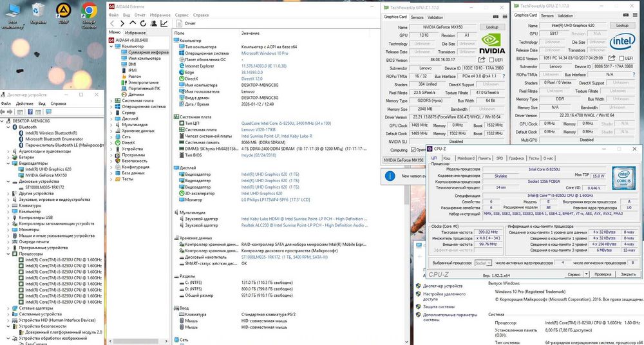Switch to Mainboard tab in CPU-Z
The width and height of the screenshot is (644, 345).
pyautogui.click(x=466, y=158)
